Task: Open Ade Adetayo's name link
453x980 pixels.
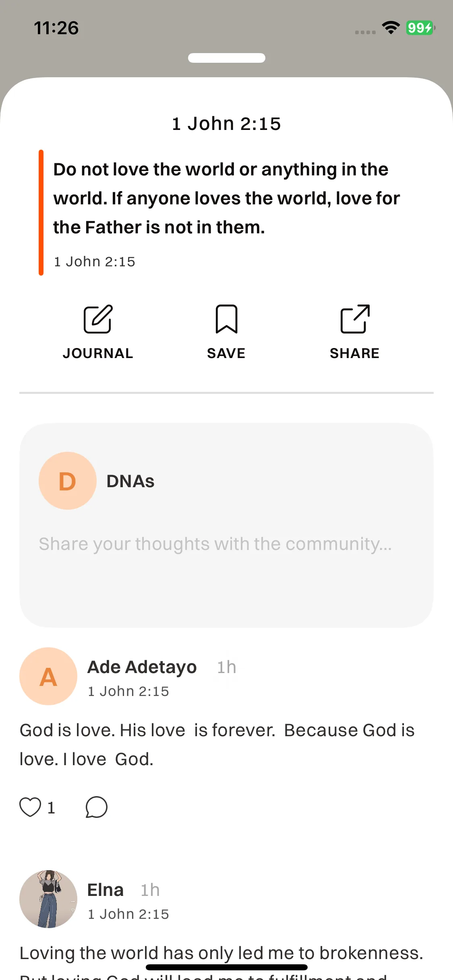Action: click(x=142, y=667)
